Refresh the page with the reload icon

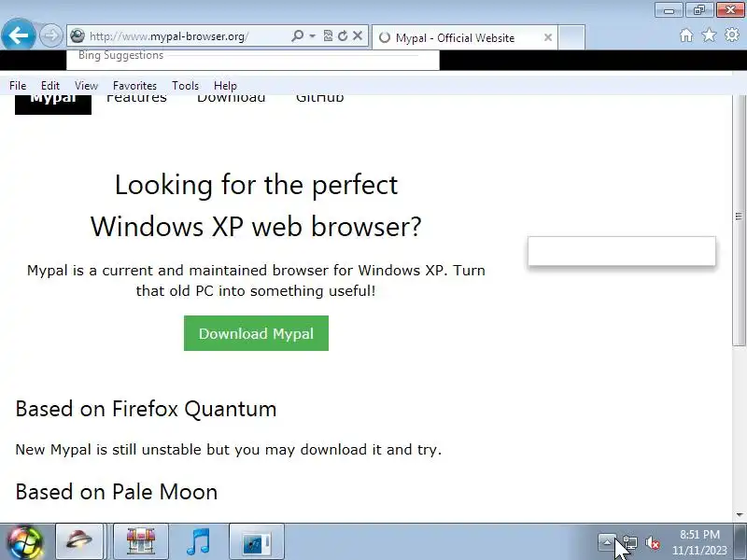click(x=343, y=35)
